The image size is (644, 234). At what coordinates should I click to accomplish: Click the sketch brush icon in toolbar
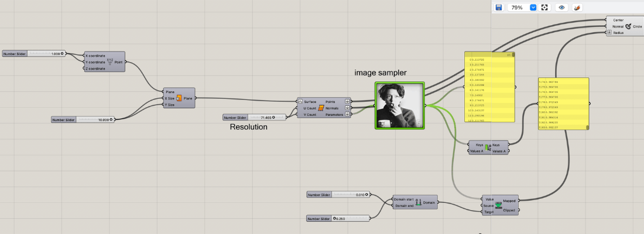pyautogui.click(x=577, y=8)
